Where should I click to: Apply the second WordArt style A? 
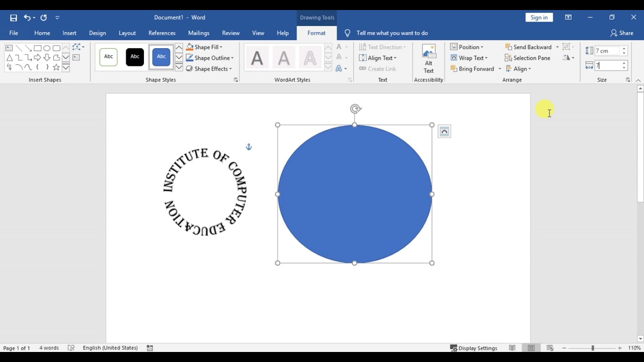pyautogui.click(x=284, y=58)
